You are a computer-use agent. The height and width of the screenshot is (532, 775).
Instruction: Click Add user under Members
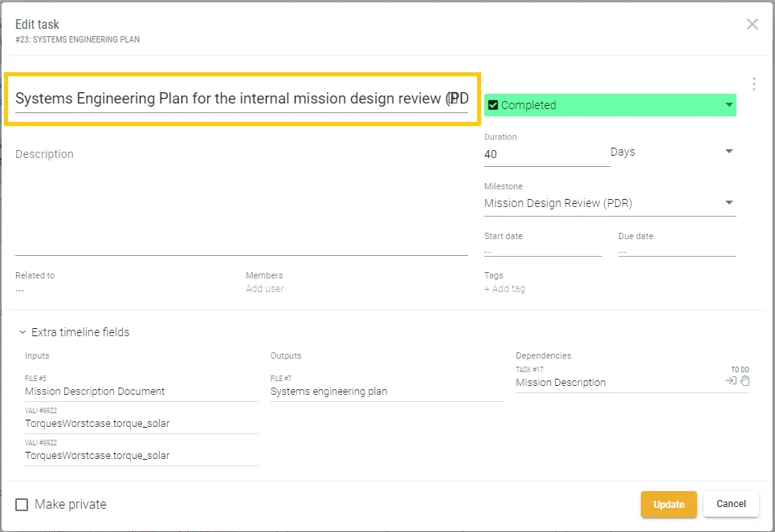tap(265, 289)
